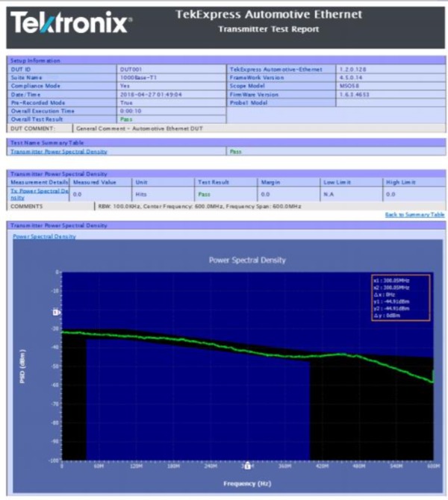Click the Margin column header
448x500 pixels.
click(270, 182)
